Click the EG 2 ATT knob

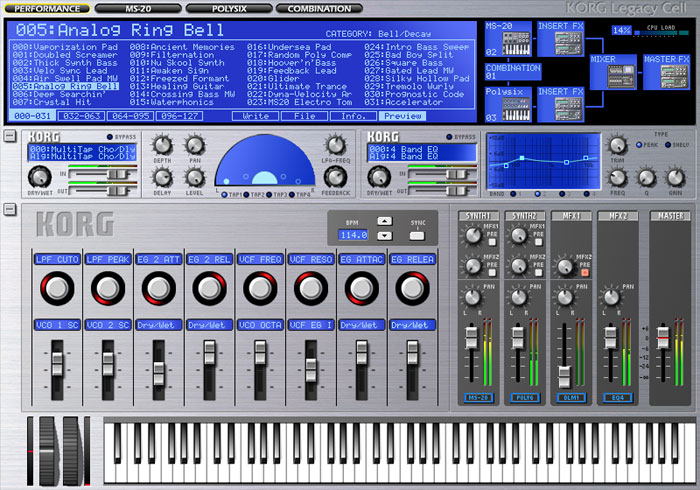tap(158, 289)
